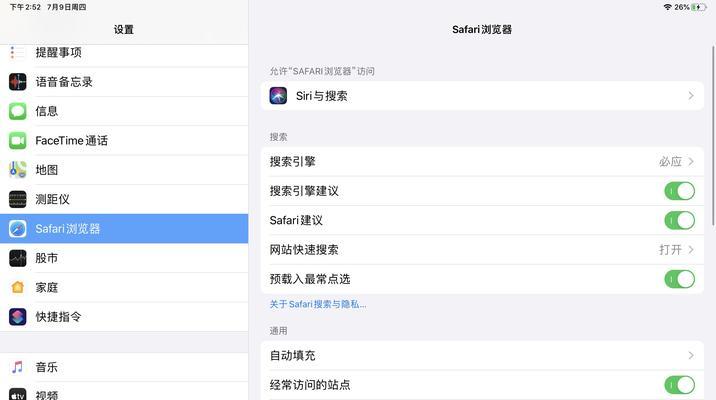Toggle 搜索引擎建议 switch off
Screen dimensions: 716x400
pos(679,191)
